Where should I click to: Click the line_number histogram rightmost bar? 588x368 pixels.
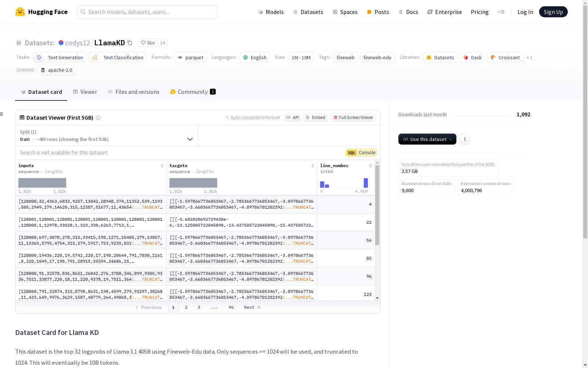pyautogui.click(x=366, y=183)
